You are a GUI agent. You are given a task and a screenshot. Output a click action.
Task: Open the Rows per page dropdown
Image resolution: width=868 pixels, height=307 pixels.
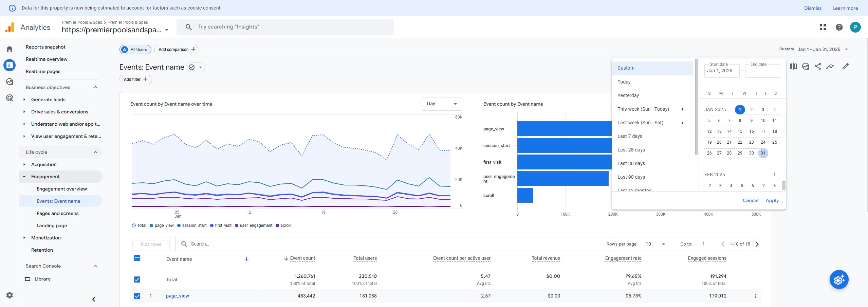(x=655, y=244)
